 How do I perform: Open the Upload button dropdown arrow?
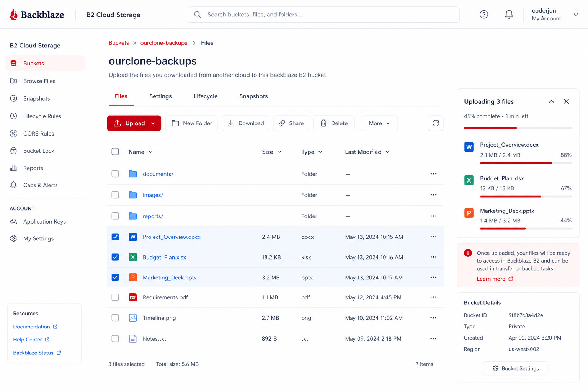153,123
